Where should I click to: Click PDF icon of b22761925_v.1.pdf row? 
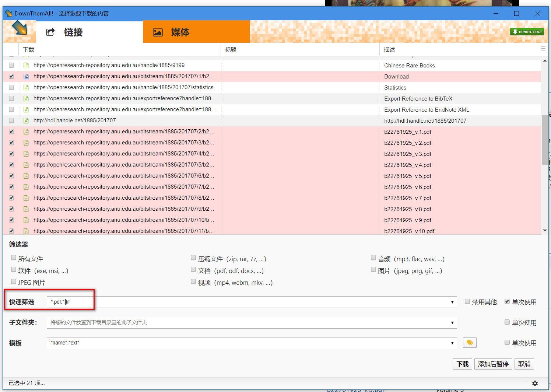click(x=26, y=132)
